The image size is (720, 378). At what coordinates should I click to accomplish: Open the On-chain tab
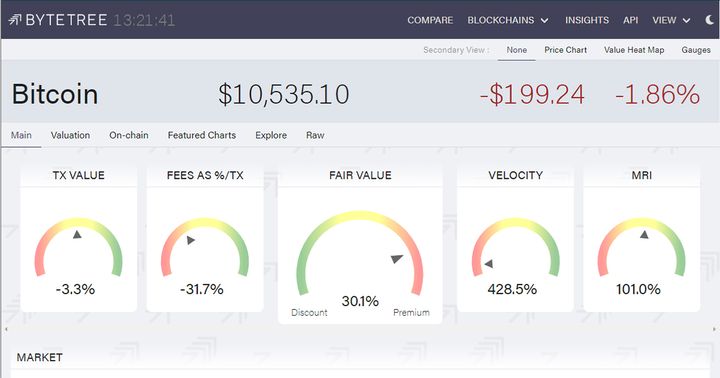click(129, 135)
